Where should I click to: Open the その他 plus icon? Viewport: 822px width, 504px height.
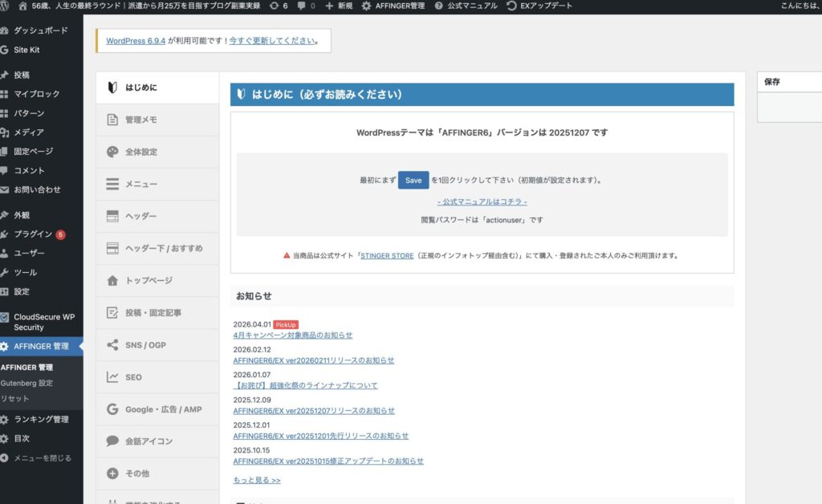click(112, 474)
